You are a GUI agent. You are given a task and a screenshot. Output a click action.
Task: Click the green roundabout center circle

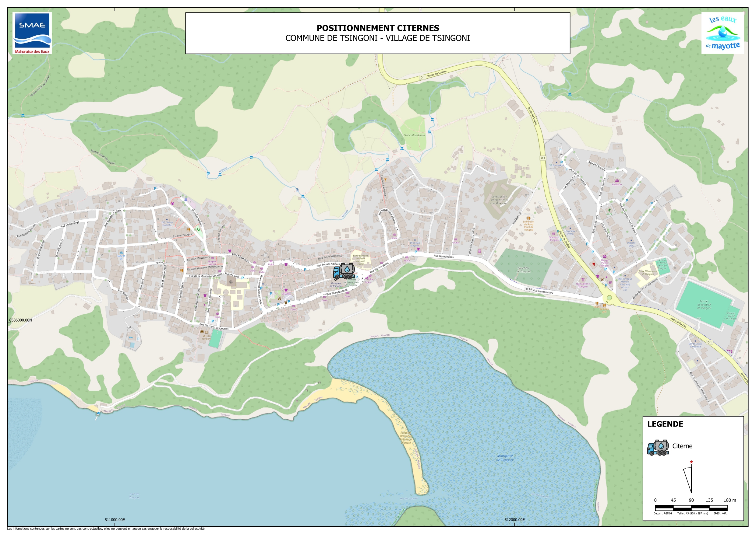[609, 298]
